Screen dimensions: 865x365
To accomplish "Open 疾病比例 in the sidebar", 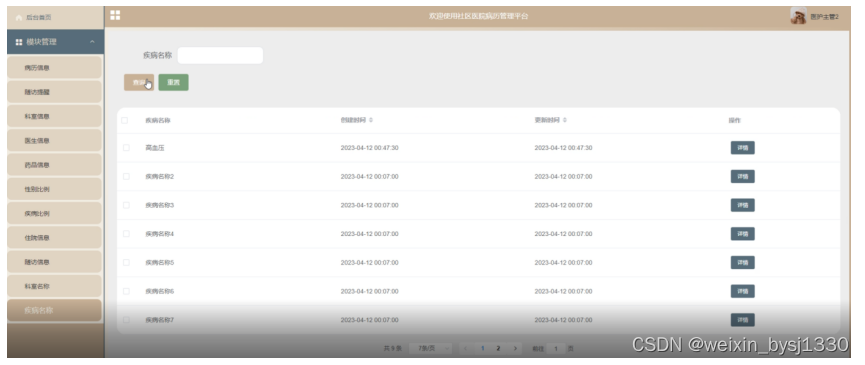I will click(54, 213).
